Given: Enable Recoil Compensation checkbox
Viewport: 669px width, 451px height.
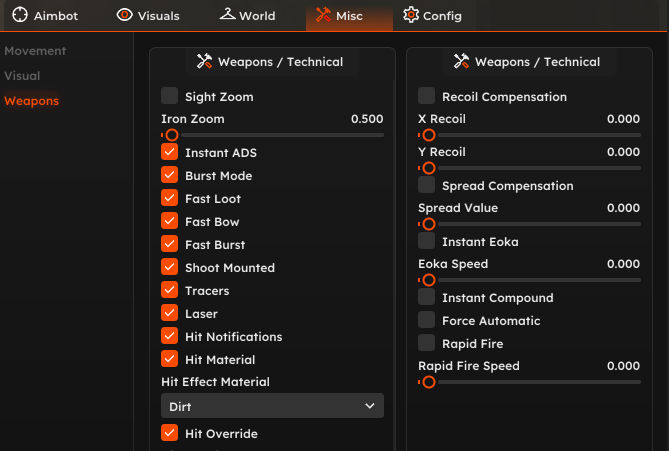Looking at the screenshot, I should pyautogui.click(x=426, y=96).
